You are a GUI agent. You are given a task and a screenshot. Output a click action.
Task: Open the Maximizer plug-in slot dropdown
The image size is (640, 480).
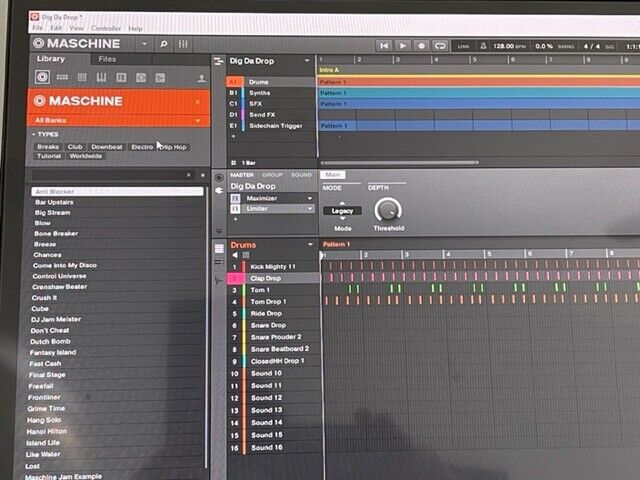pos(309,198)
